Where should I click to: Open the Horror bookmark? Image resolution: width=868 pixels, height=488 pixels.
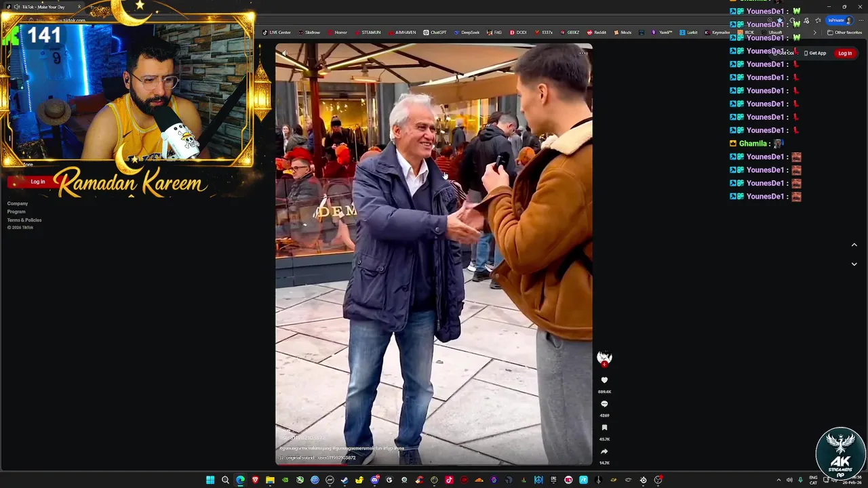(x=337, y=33)
